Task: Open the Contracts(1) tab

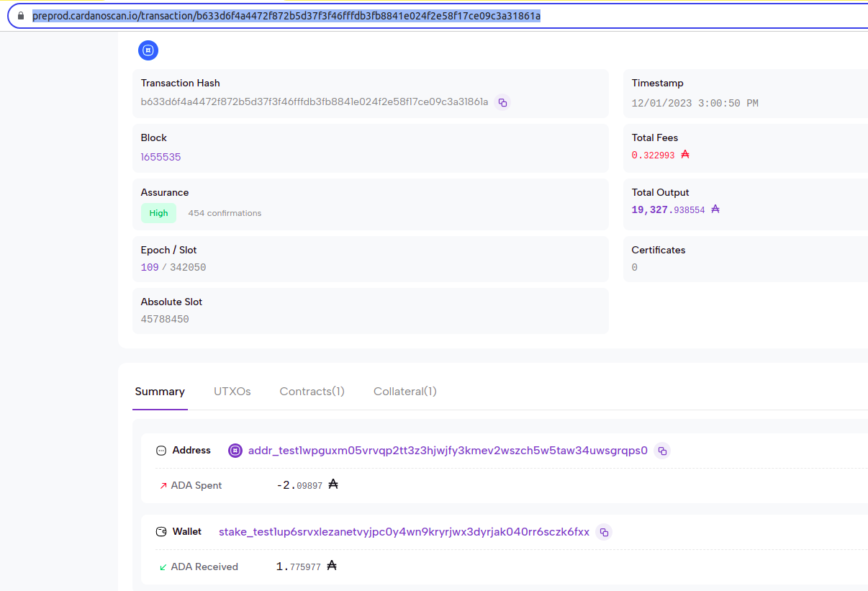Action: pyautogui.click(x=312, y=392)
